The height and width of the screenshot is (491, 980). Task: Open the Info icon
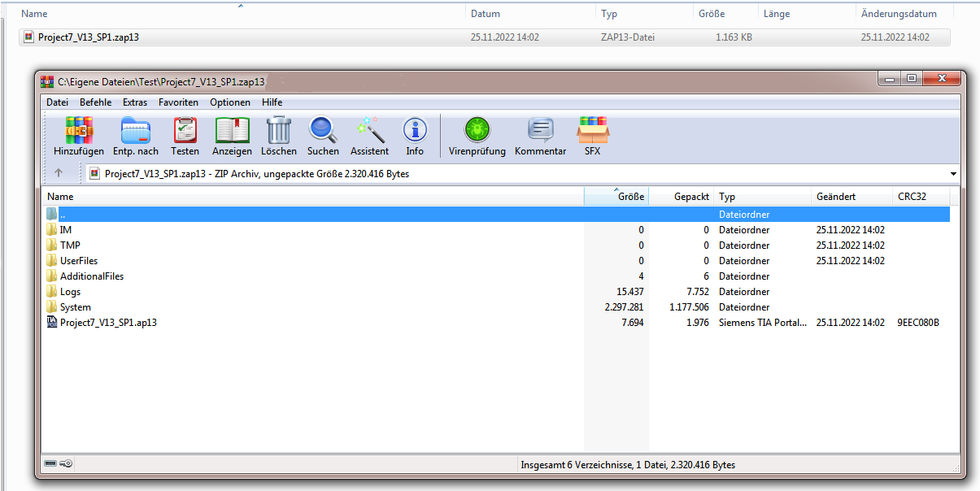(415, 130)
